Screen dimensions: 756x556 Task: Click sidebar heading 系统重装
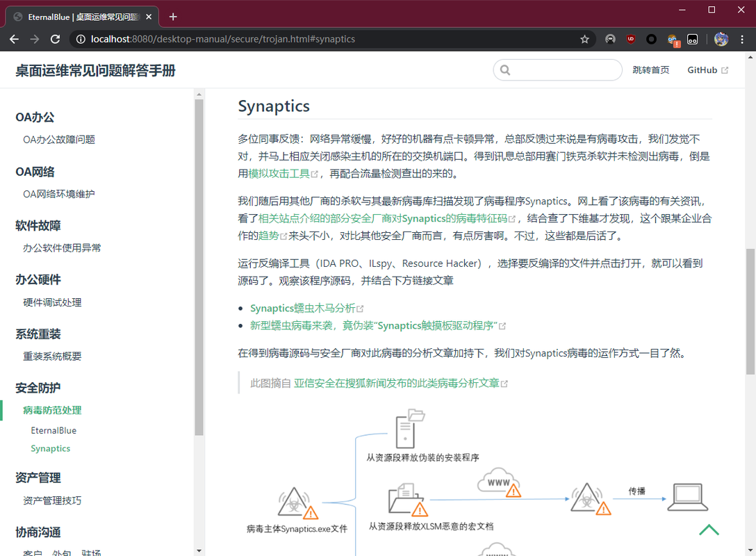point(38,334)
